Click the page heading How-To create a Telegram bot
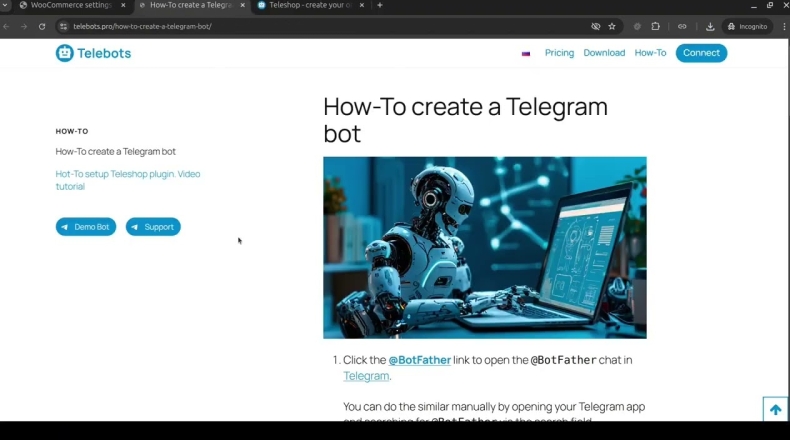The height and width of the screenshot is (440, 790). (x=465, y=120)
